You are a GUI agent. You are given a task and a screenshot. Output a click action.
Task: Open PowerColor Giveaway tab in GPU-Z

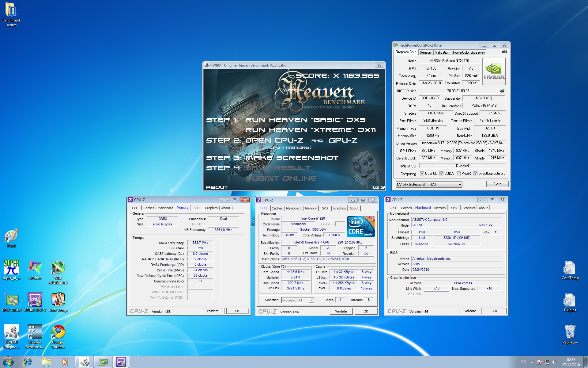pos(469,52)
